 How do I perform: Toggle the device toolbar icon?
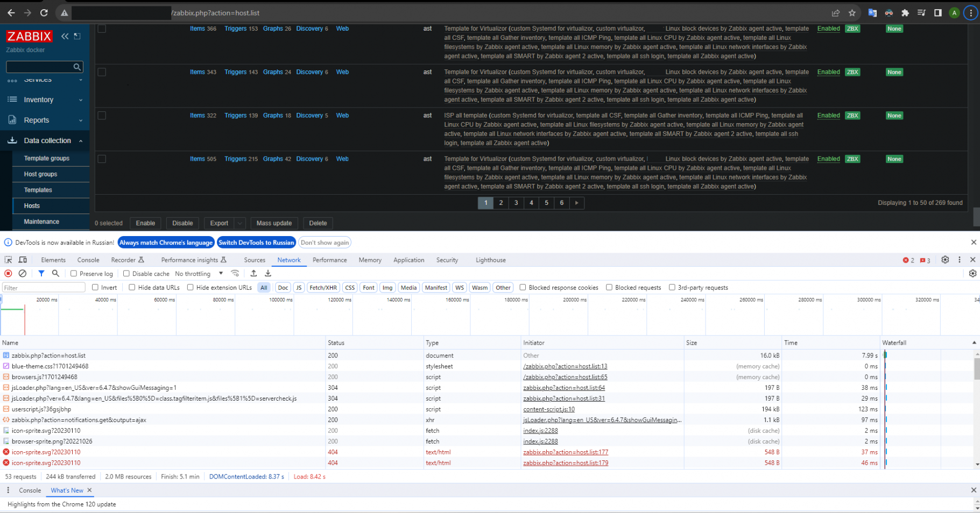(23, 260)
